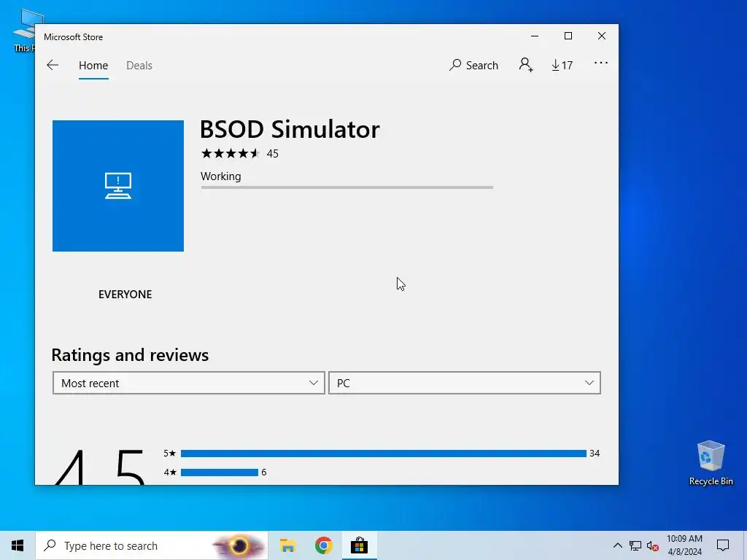Open downloads and updates (17)

pyautogui.click(x=562, y=65)
